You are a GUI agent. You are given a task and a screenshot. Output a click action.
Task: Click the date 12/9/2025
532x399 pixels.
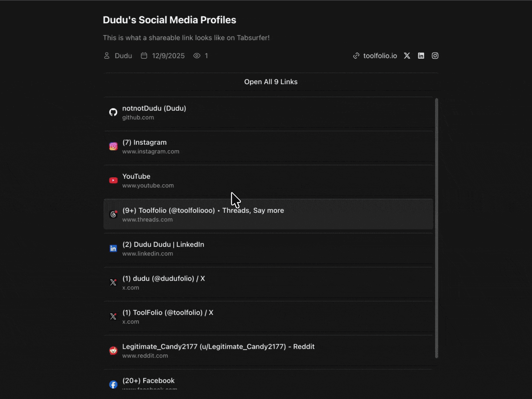click(168, 56)
